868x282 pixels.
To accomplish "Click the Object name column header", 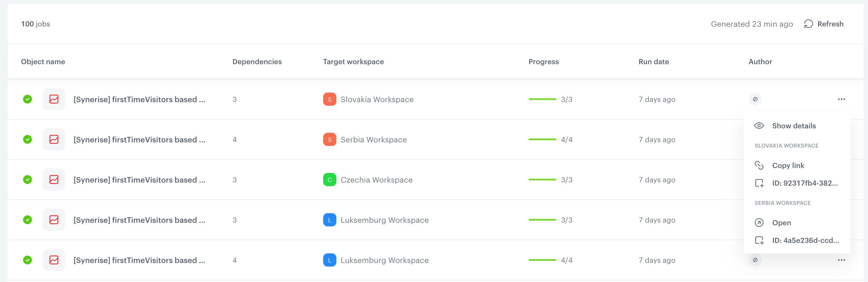I will pos(43,62).
